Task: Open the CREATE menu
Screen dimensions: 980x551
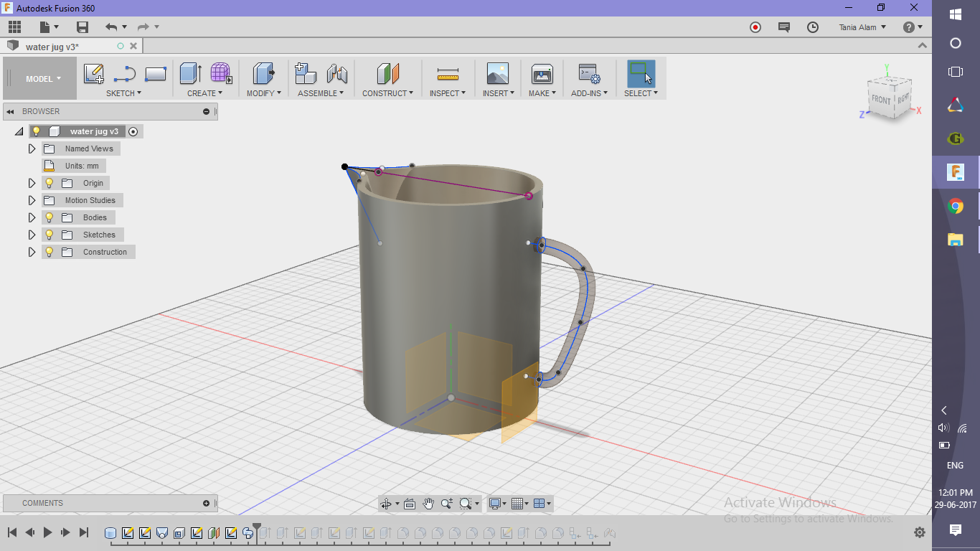Action: point(204,93)
